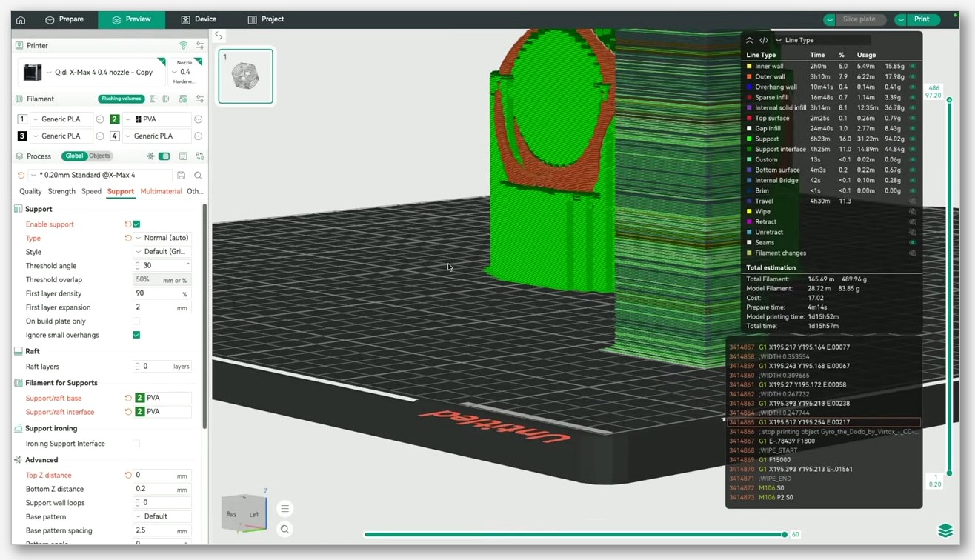975x560 pixels.
Task: Toggle the process advanced mode switch
Action: click(x=164, y=156)
